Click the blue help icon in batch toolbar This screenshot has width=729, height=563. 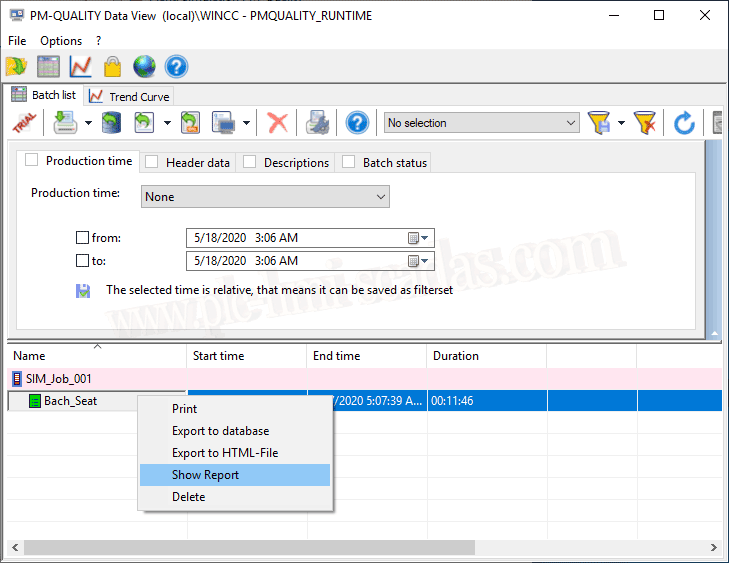point(357,123)
